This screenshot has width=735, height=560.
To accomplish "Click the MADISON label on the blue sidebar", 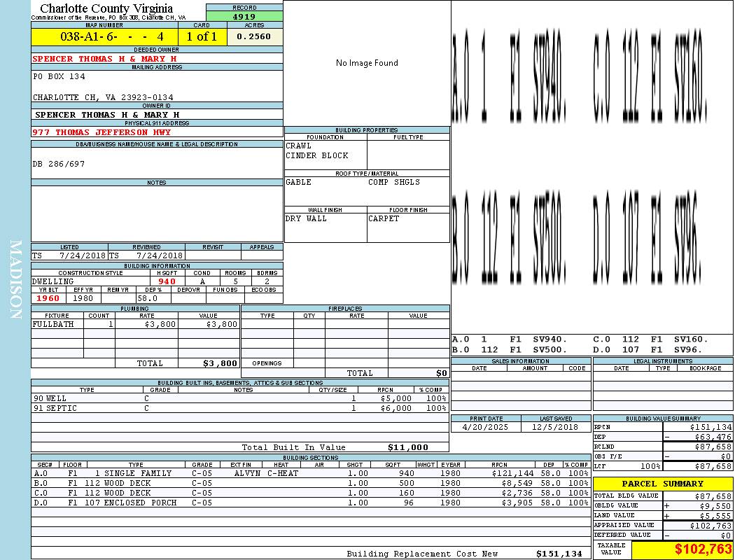I will (15, 280).
